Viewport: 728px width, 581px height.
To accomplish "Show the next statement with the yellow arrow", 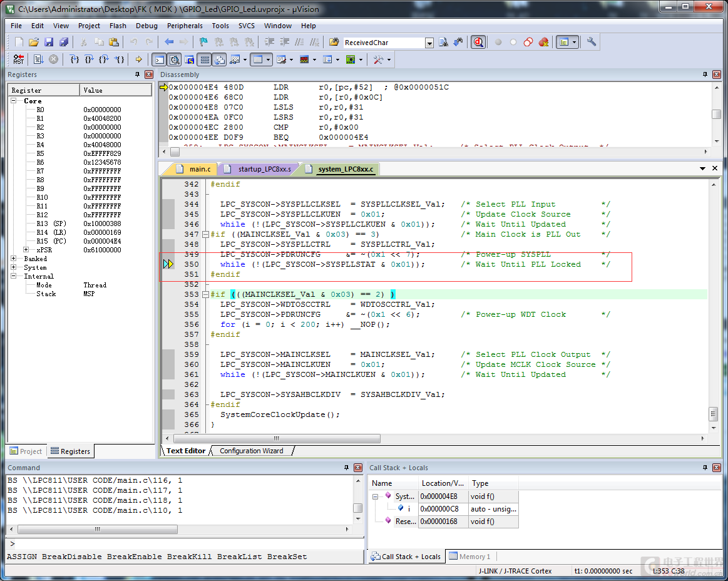I will (138, 59).
